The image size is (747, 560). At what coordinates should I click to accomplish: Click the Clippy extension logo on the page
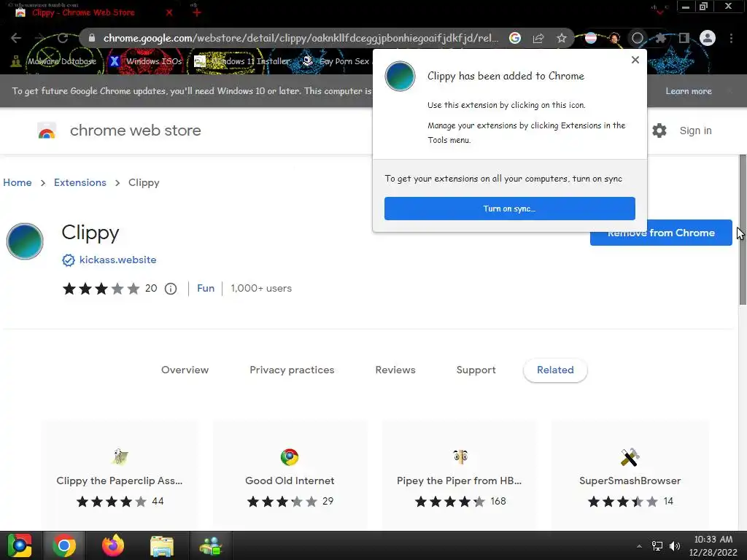click(x=25, y=241)
